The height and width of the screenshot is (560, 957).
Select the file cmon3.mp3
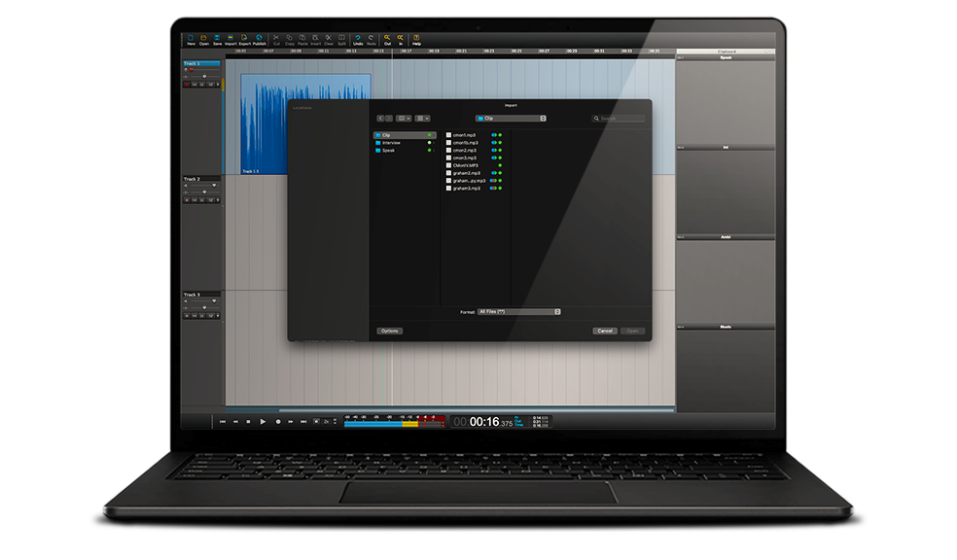point(475,158)
